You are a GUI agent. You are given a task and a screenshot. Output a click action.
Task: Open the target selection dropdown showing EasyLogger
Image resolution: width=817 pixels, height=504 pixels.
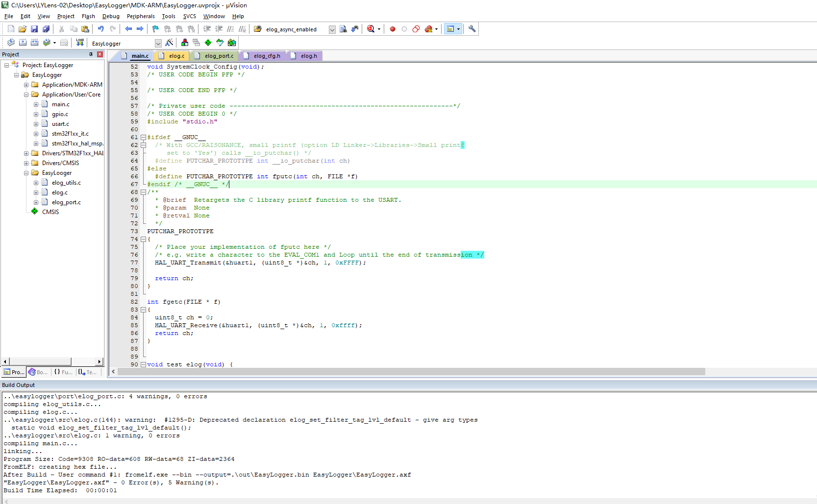point(158,43)
